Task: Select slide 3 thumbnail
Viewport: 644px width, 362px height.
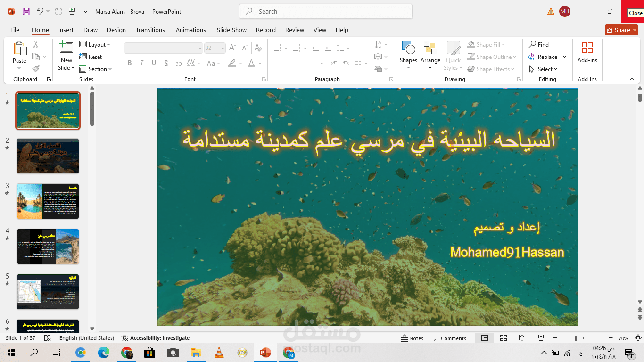Action: 48,201
